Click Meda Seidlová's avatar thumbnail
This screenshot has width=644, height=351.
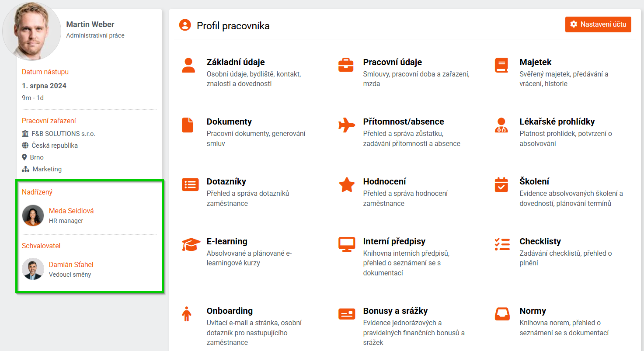[33, 215]
